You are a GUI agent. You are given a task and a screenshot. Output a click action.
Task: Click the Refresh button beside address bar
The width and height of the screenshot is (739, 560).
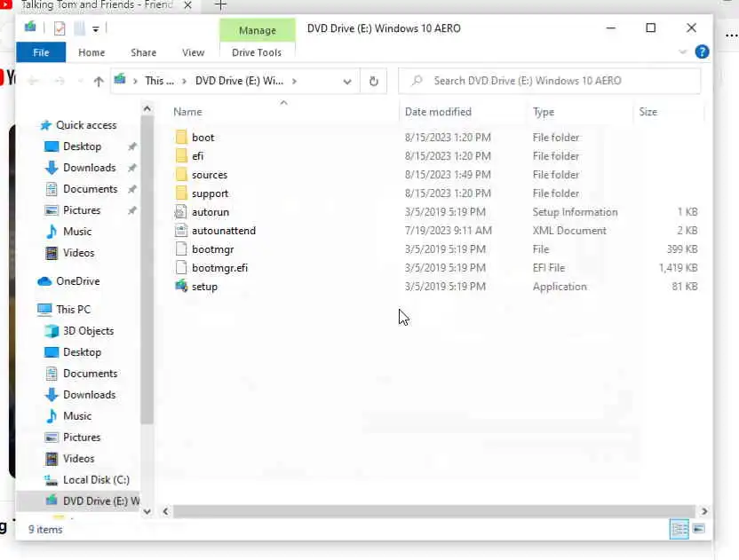(374, 81)
